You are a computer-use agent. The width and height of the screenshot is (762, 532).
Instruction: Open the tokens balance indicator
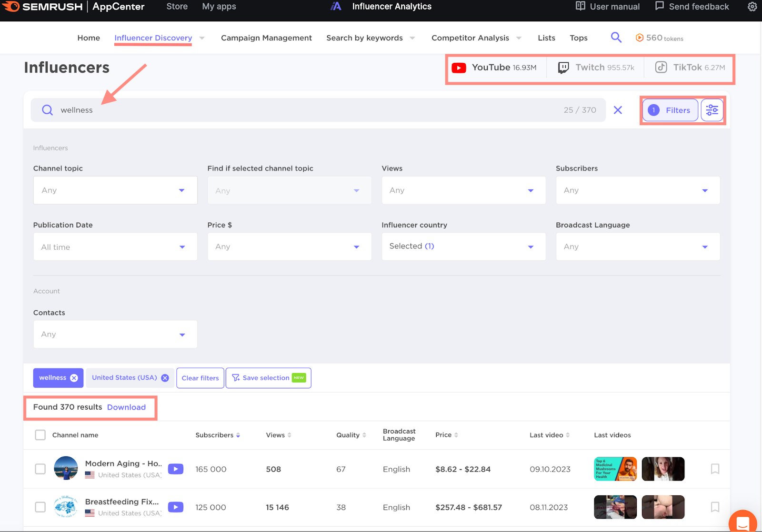coord(660,38)
